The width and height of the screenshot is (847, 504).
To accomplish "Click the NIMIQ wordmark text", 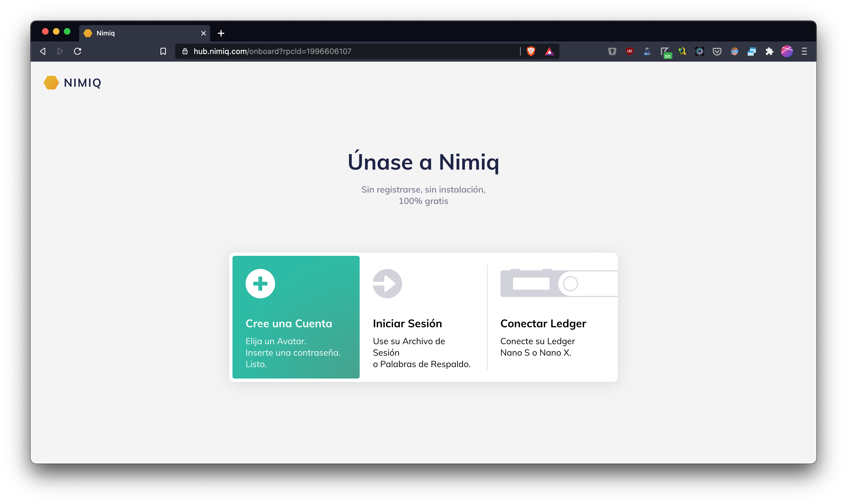I will [x=83, y=83].
